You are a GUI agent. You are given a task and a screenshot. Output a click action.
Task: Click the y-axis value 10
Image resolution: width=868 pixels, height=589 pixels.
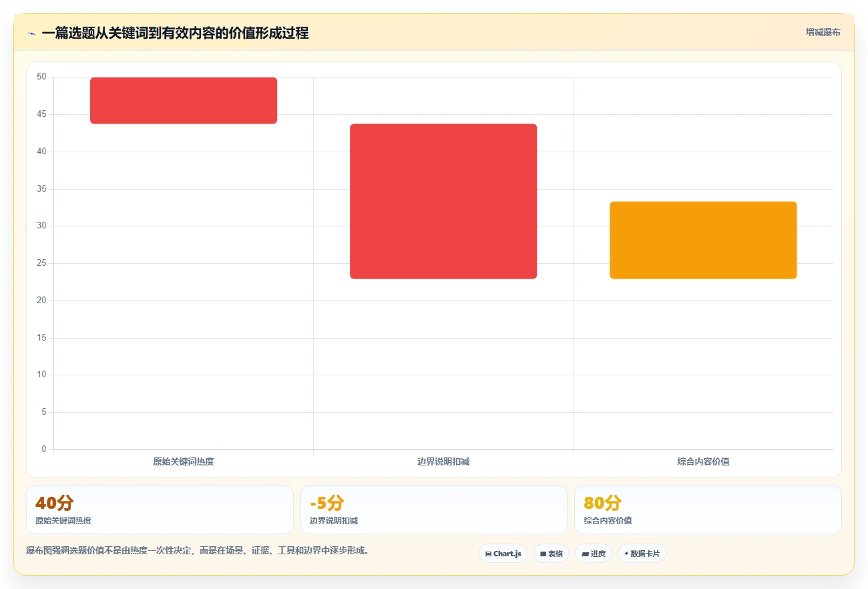[41, 375]
